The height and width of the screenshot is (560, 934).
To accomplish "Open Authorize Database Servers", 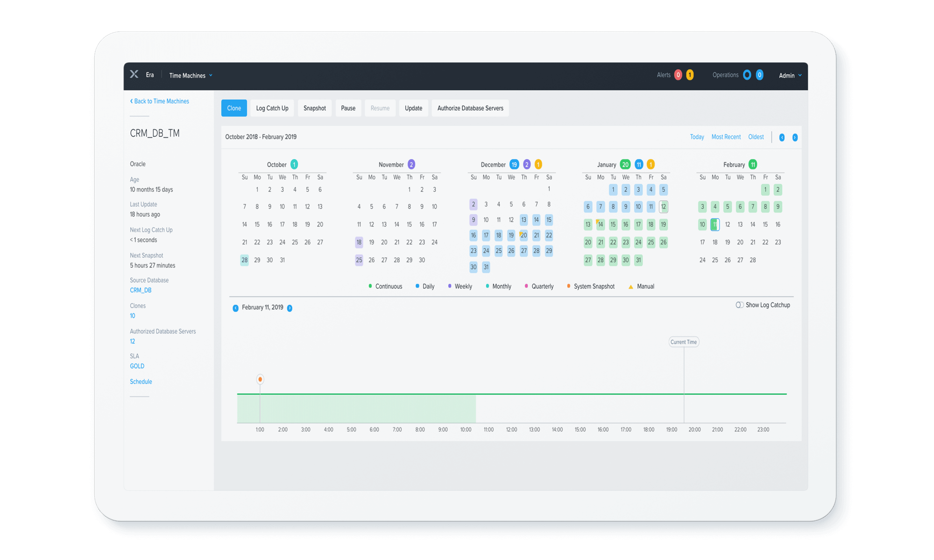I will pyautogui.click(x=470, y=108).
